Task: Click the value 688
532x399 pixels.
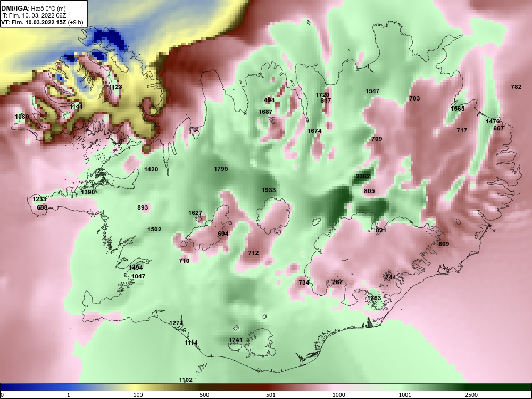Action: (42, 207)
